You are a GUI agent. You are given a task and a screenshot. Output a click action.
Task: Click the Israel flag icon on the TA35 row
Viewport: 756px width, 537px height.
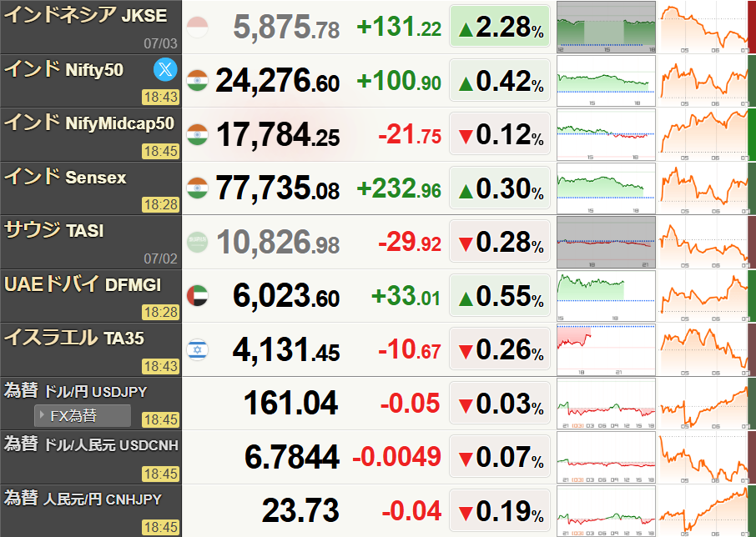pos(197,349)
